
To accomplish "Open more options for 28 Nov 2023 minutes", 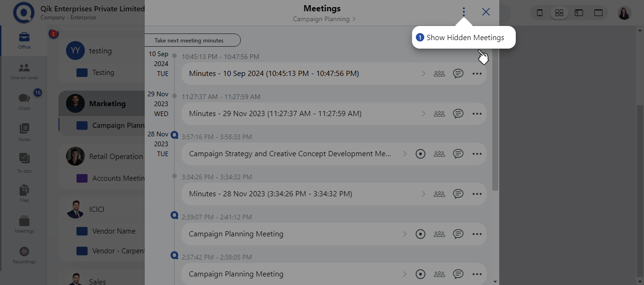I will 477,194.
